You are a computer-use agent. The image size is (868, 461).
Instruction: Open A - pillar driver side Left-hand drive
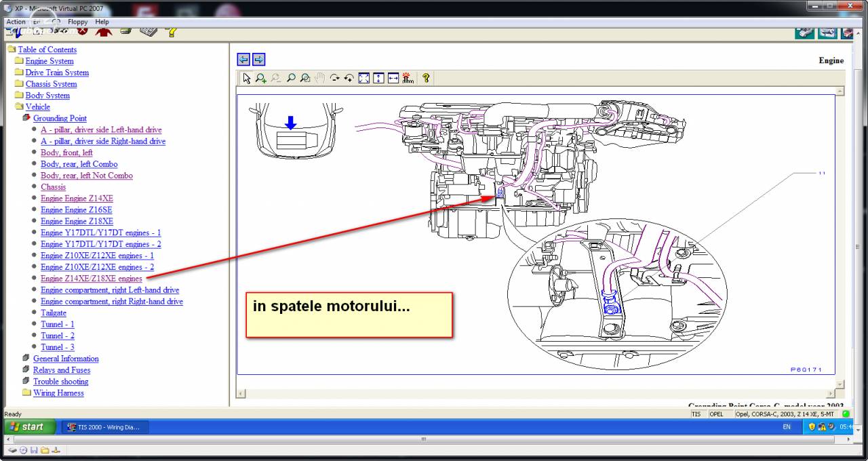pos(101,129)
